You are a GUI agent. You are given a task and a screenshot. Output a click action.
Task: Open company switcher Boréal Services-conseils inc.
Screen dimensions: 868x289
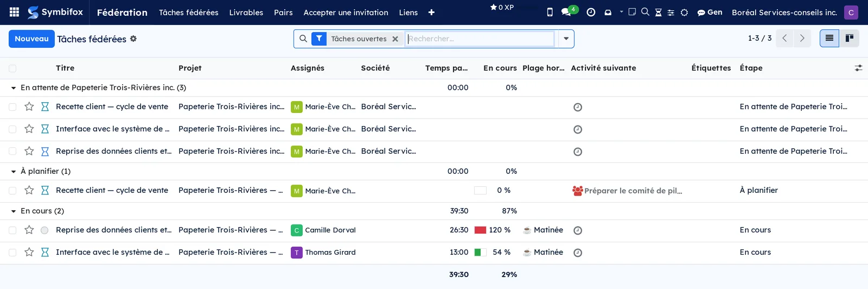tap(784, 12)
